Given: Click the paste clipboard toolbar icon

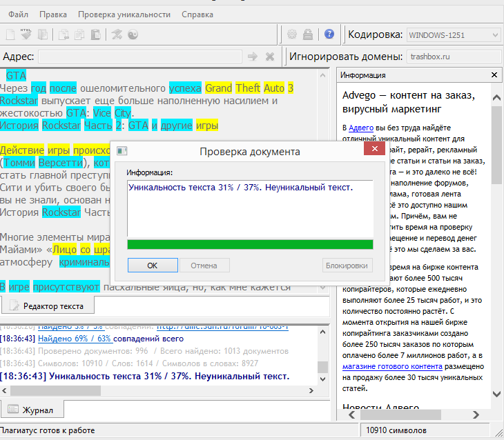Looking at the screenshot, I should 95,34.
